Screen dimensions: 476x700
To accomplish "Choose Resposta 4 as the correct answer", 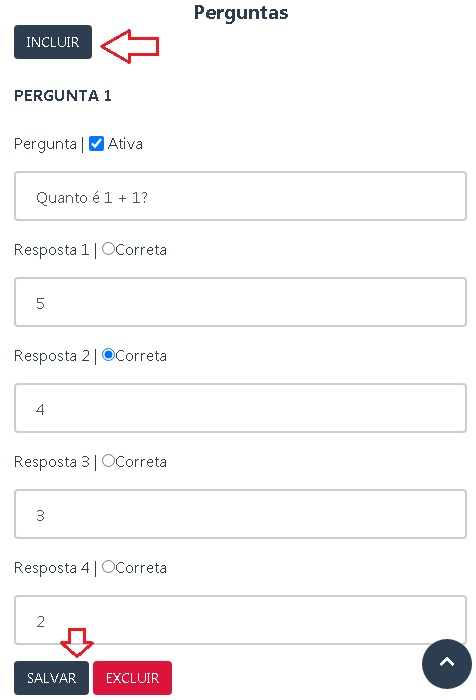I will [109, 567].
